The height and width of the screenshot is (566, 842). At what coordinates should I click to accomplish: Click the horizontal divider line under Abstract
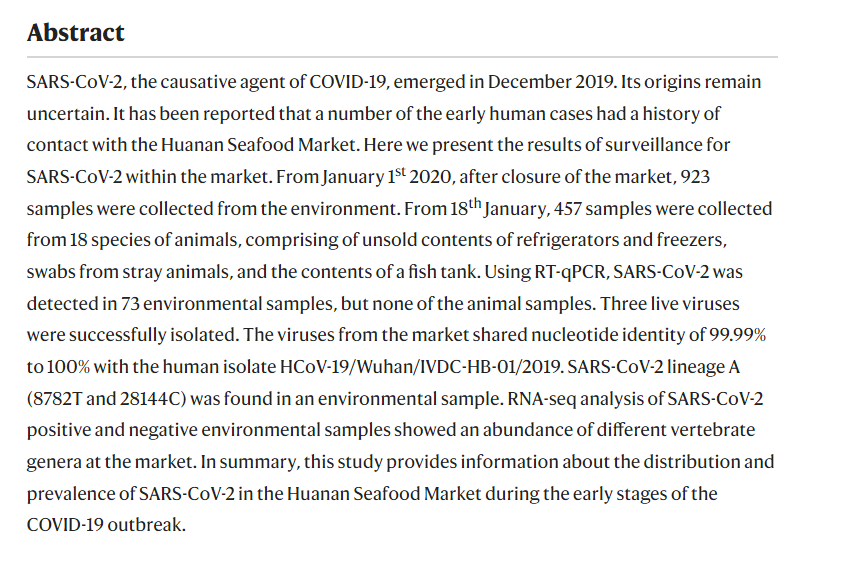tap(402, 56)
